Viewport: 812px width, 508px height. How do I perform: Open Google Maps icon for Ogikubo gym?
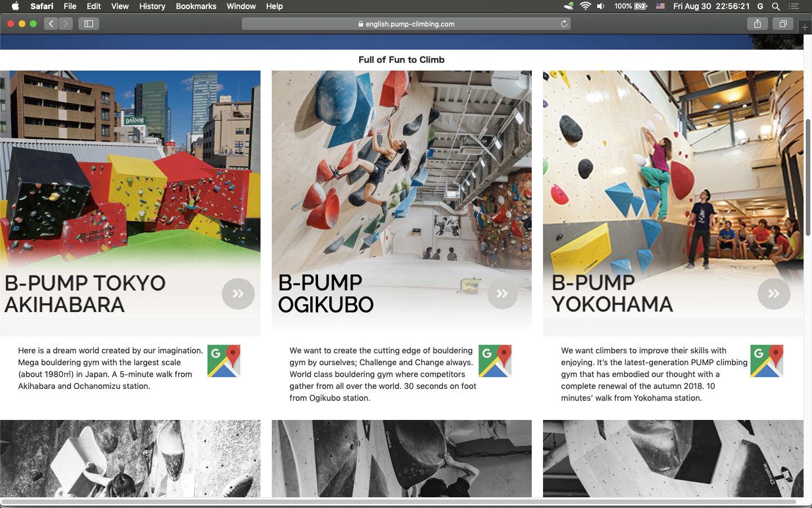coord(495,361)
